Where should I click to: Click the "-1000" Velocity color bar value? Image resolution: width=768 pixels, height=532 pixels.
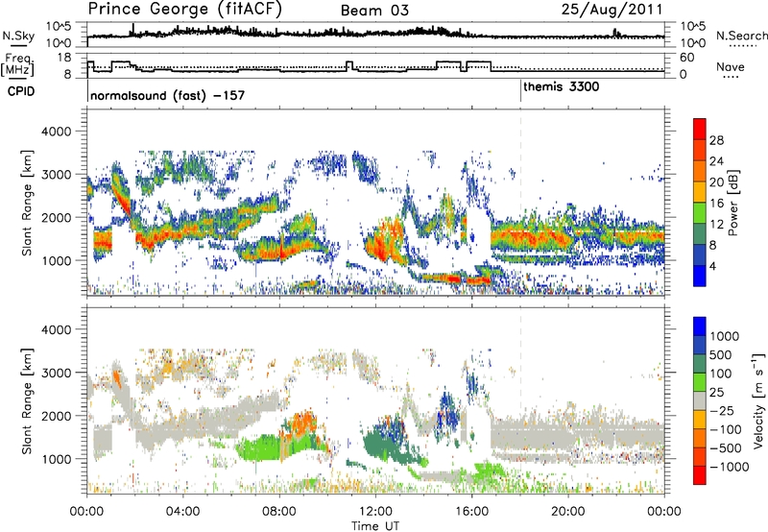point(730,467)
